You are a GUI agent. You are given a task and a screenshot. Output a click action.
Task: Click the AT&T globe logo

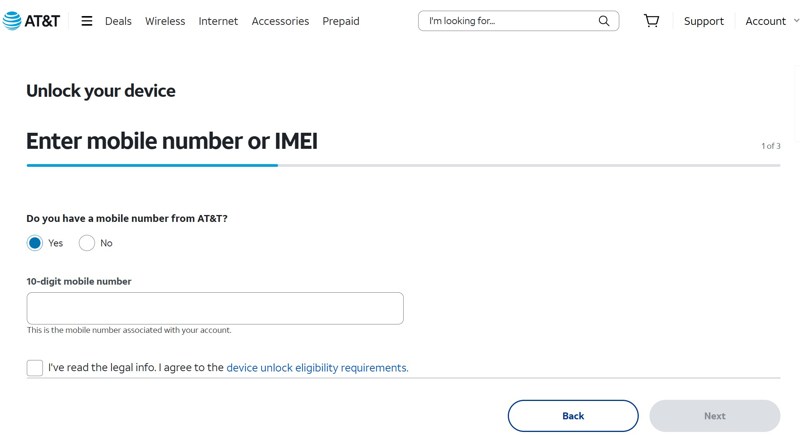(x=12, y=21)
